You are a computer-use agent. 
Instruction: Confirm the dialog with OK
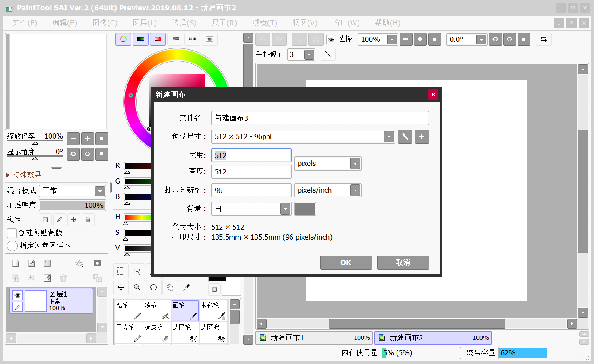(346, 263)
